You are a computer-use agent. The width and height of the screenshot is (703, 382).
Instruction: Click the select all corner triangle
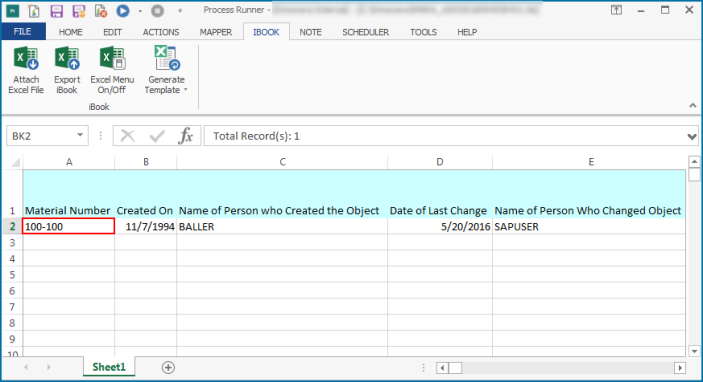pyautogui.click(x=15, y=162)
